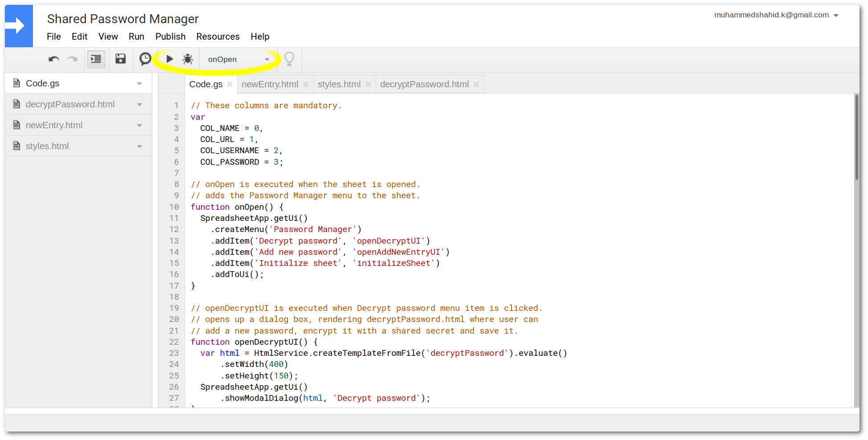
Task: Close the newEntry.html editor tab
Action: [x=306, y=85]
